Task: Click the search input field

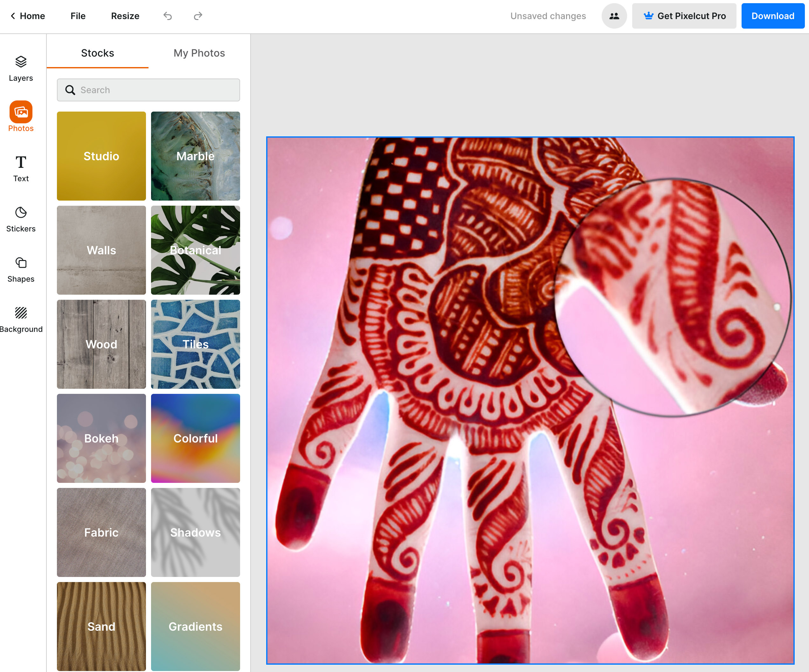Action: click(149, 90)
